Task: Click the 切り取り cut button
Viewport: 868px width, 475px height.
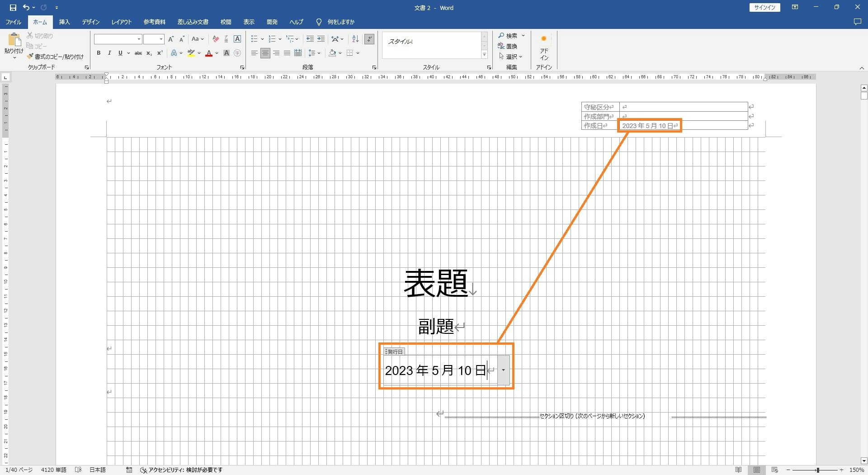Action: tap(40, 36)
